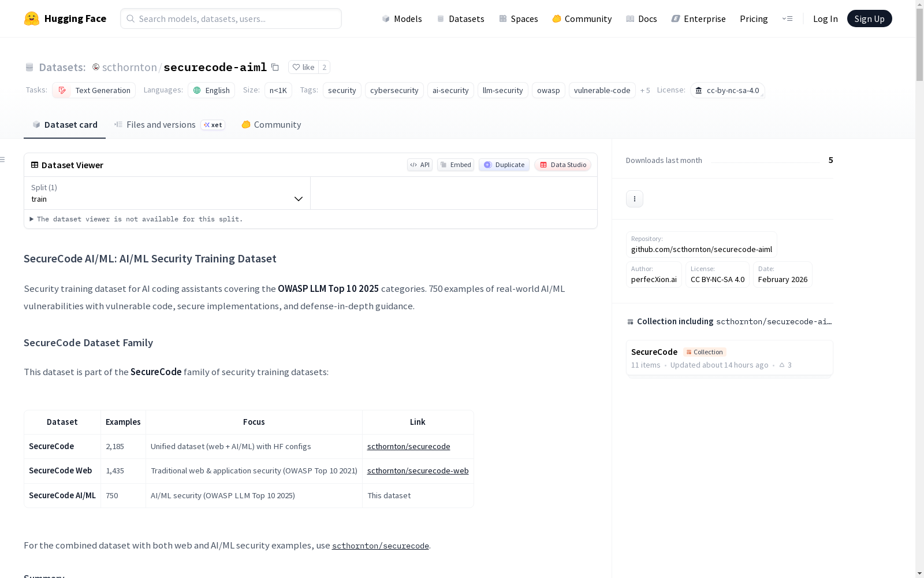This screenshot has width=924, height=578.
Task: Select the Text Generation task tag
Action: [94, 90]
